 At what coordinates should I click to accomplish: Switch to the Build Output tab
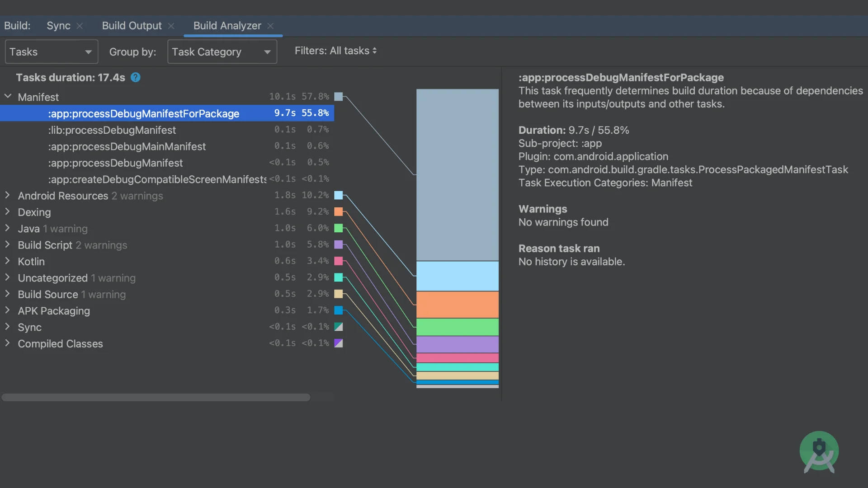pyautogui.click(x=132, y=26)
